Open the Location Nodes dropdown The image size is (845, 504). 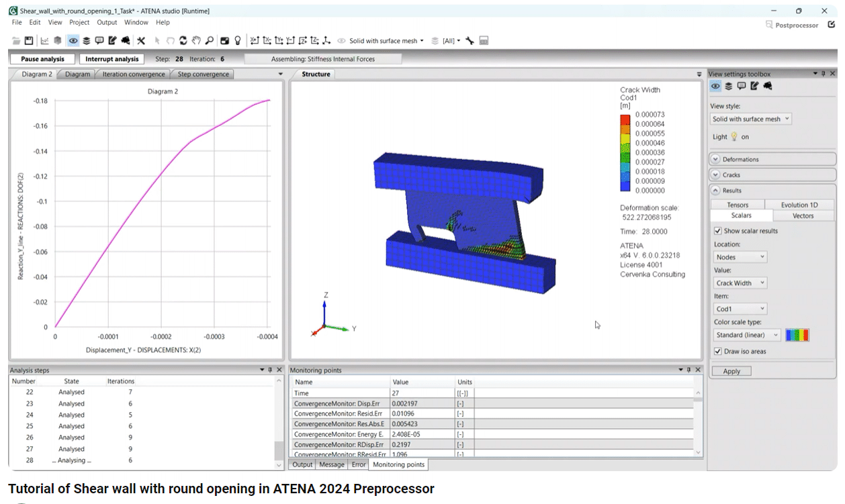740,257
